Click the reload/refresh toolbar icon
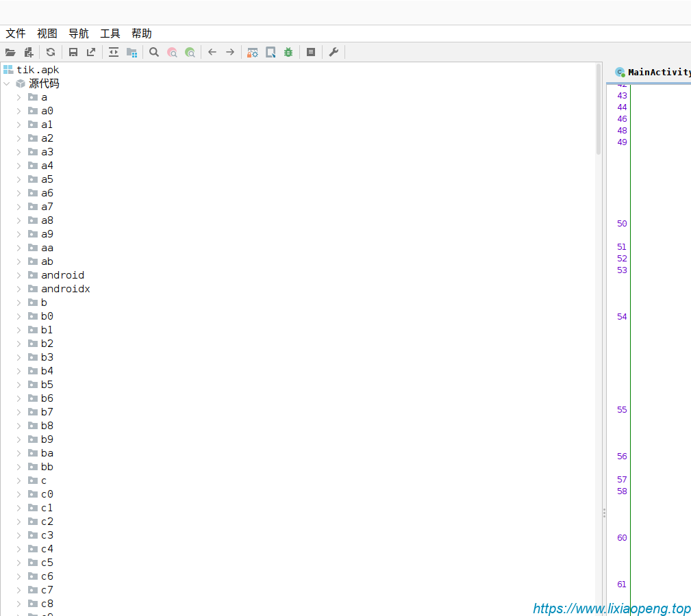Image resolution: width=691 pixels, height=616 pixels. (51, 52)
